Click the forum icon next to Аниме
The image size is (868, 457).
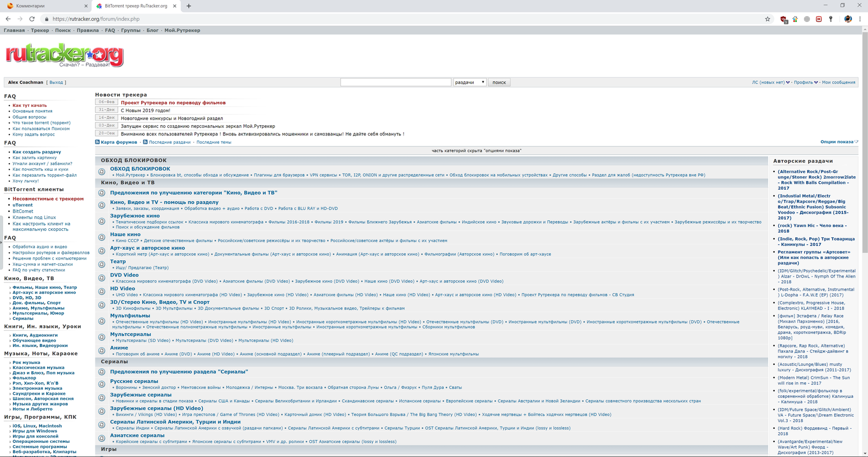pos(101,351)
